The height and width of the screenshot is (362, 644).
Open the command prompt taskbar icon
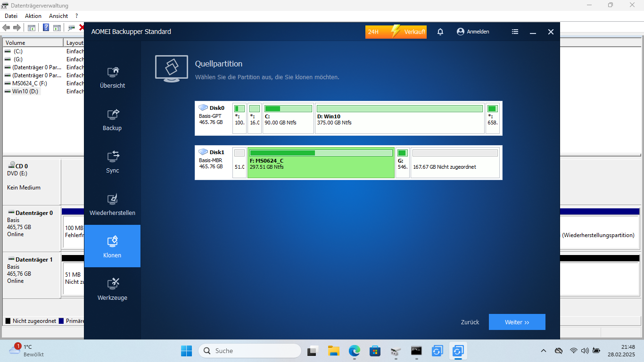coord(416,351)
